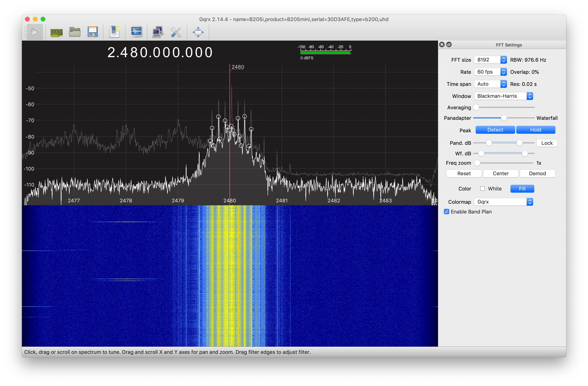Open the Window Blackman-Harris dropdown

[503, 96]
